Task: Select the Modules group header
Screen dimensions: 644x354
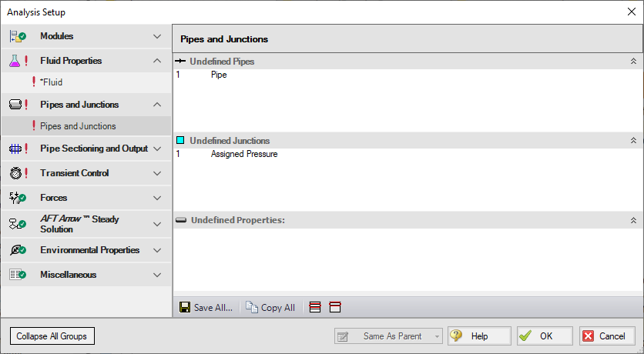Action: point(86,36)
